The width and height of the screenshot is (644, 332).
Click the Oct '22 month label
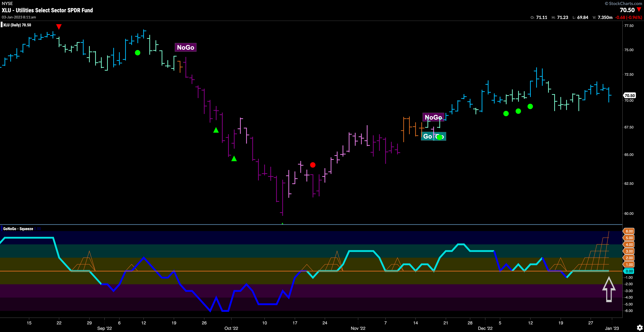(x=231, y=328)
